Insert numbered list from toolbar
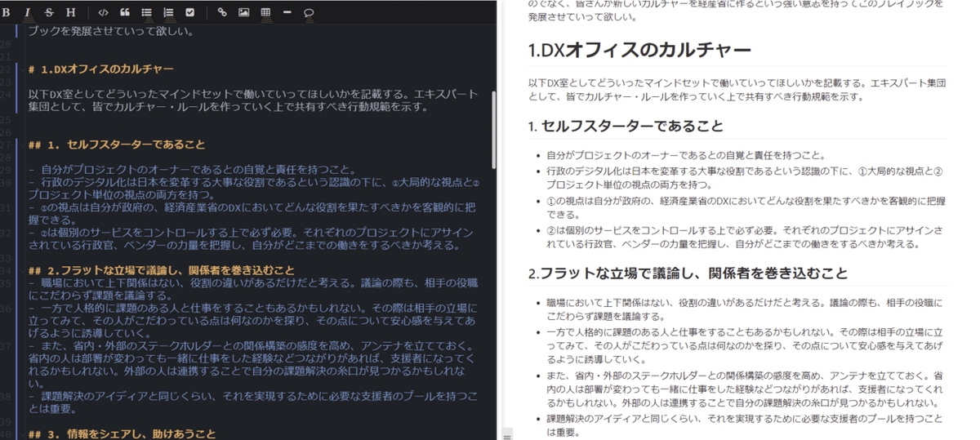The width and height of the screenshot is (980, 440). (168, 12)
